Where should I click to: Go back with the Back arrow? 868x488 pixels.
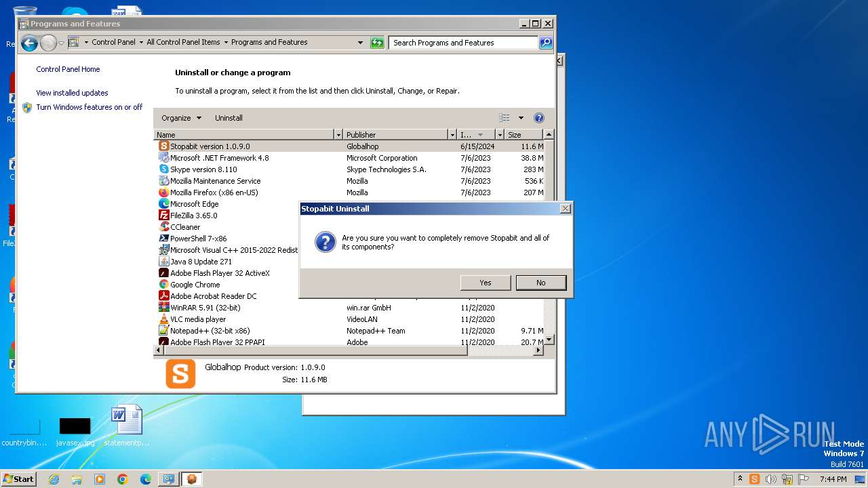click(29, 43)
